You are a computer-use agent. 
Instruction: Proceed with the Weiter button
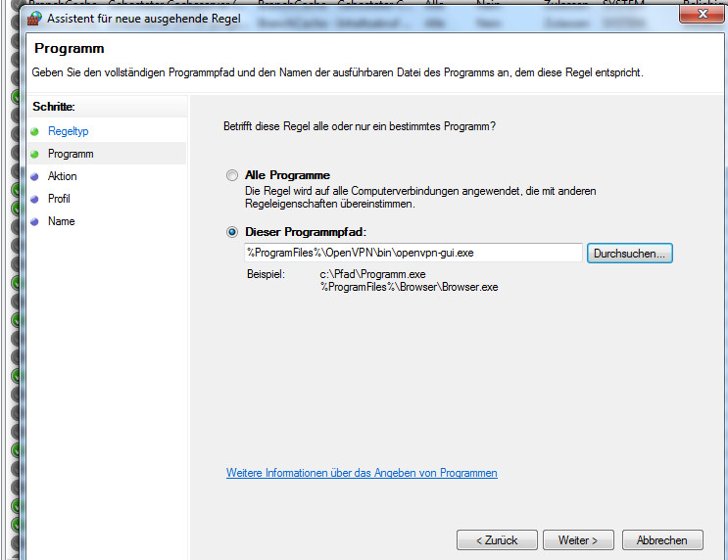click(x=578, y=540)
